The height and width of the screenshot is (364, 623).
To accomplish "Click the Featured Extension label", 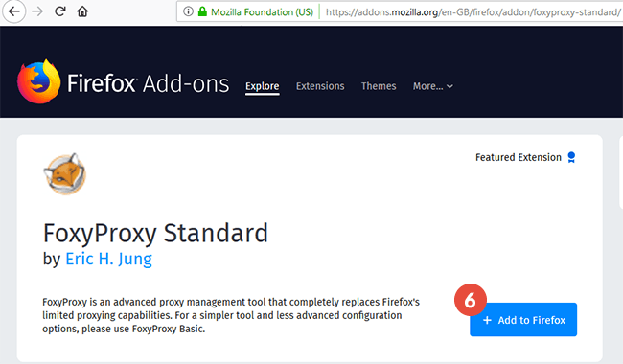I will (x=519, y=158).
